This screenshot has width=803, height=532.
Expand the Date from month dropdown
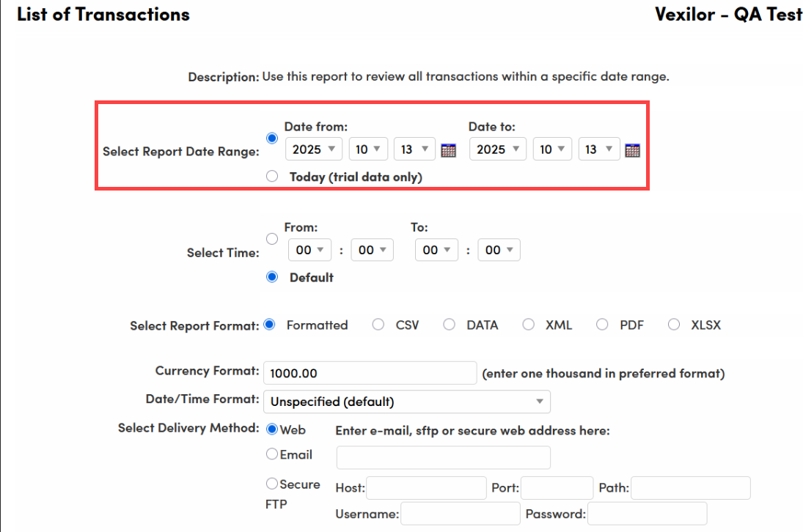(x=368, y=149)
